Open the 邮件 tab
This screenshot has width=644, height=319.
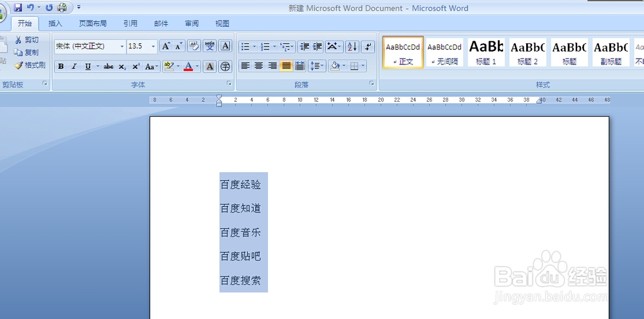pos(161,23)
